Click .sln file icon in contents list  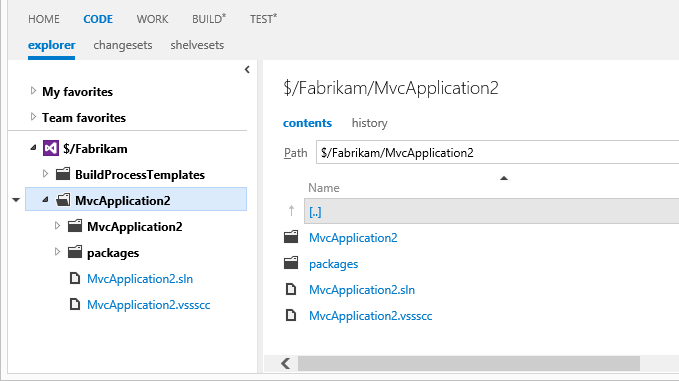291,289
